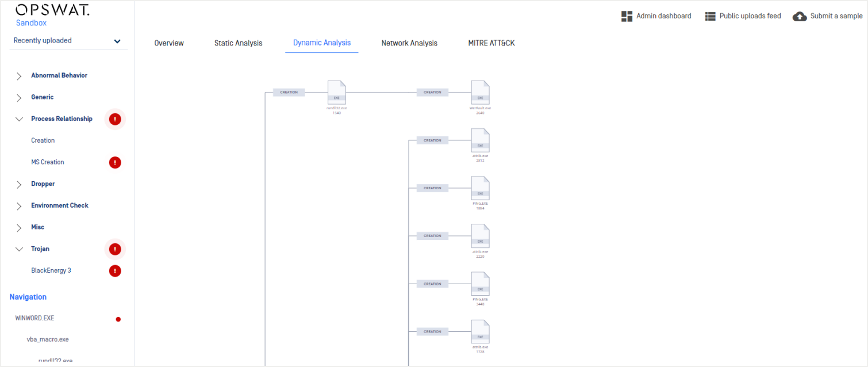Open the Network Analysis tab
Image resolution: width=868 pixels, height=367 pixels.
[x=409, y=43]
